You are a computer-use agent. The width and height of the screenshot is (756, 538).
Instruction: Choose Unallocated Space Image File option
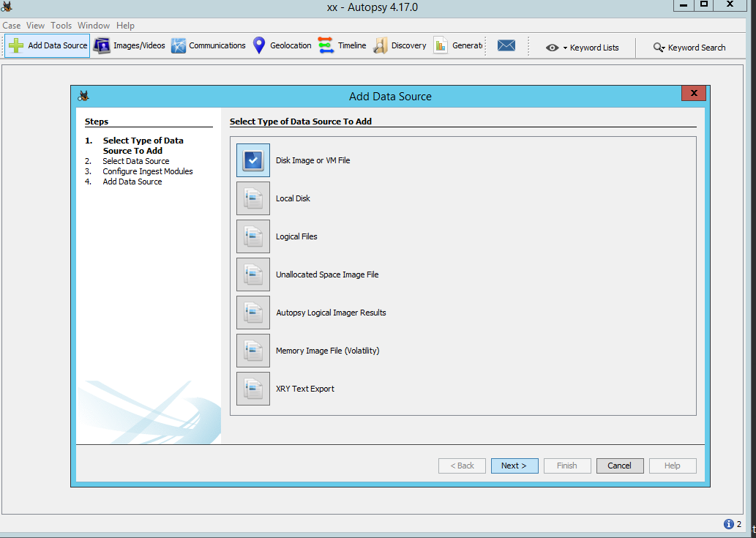(253, 274)
